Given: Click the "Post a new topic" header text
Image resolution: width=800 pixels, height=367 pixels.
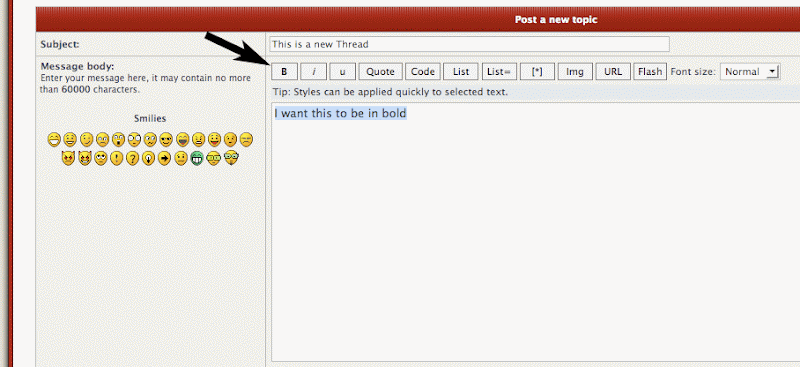Looking at the screenshot, I should point(556,20).
